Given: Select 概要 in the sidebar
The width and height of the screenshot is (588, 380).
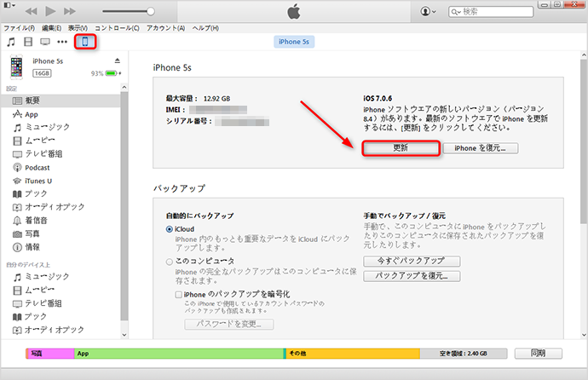Looking at the screenshot, I should coord(61,101).
